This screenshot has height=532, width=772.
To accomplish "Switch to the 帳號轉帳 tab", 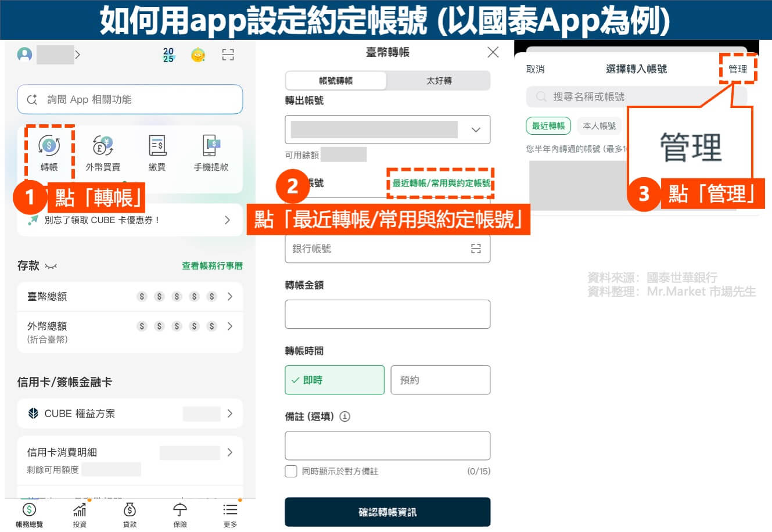I will click(335, 81).
